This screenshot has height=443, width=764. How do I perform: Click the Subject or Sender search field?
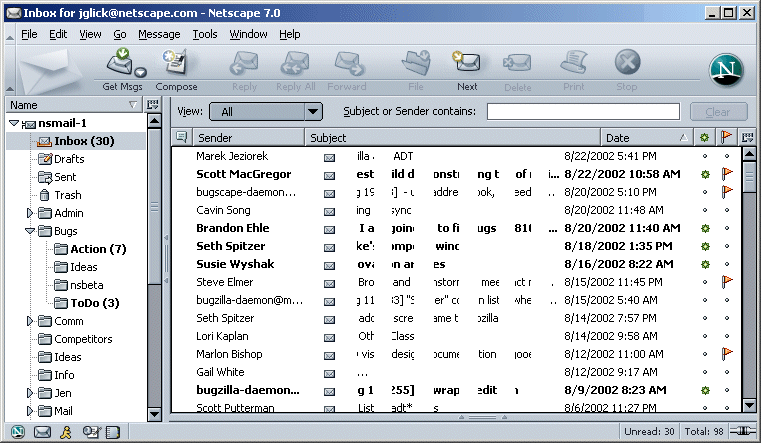pyautogui.click(x=583, y=112)
